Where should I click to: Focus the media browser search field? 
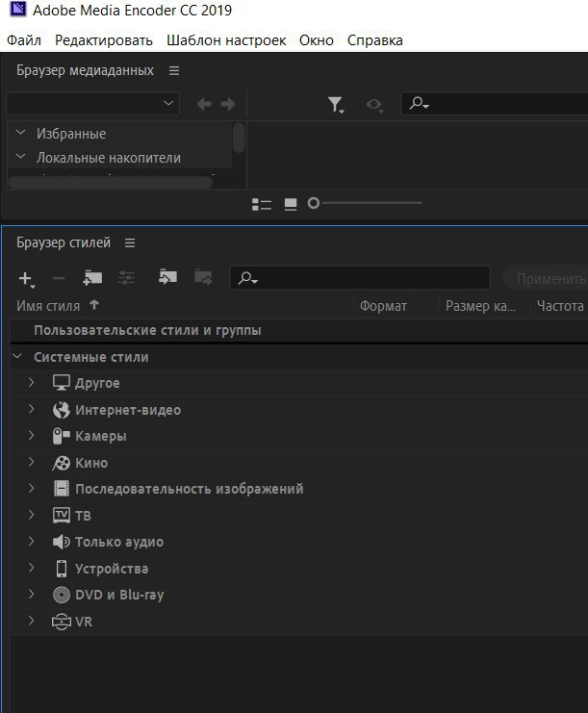(x=495, y=104)
